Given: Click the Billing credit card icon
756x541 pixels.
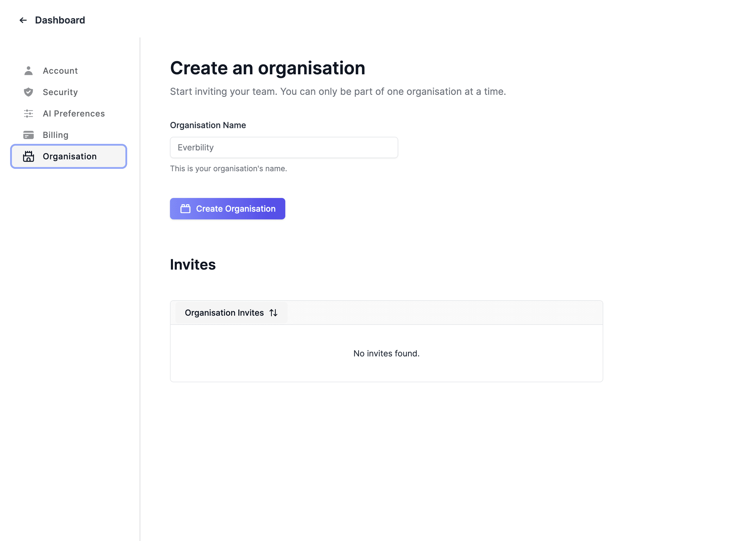Looking at the screenshot, I should [x=29, y=135].
